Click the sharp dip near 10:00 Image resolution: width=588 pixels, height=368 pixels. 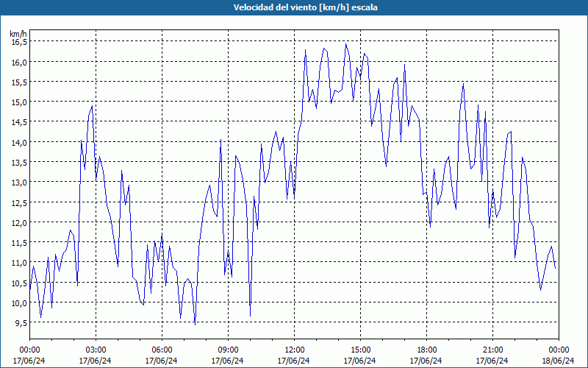coord(250,316)
